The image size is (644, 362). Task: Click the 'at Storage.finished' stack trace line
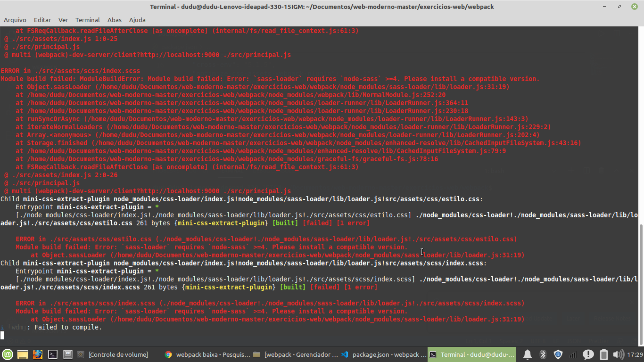click(298, 143)
